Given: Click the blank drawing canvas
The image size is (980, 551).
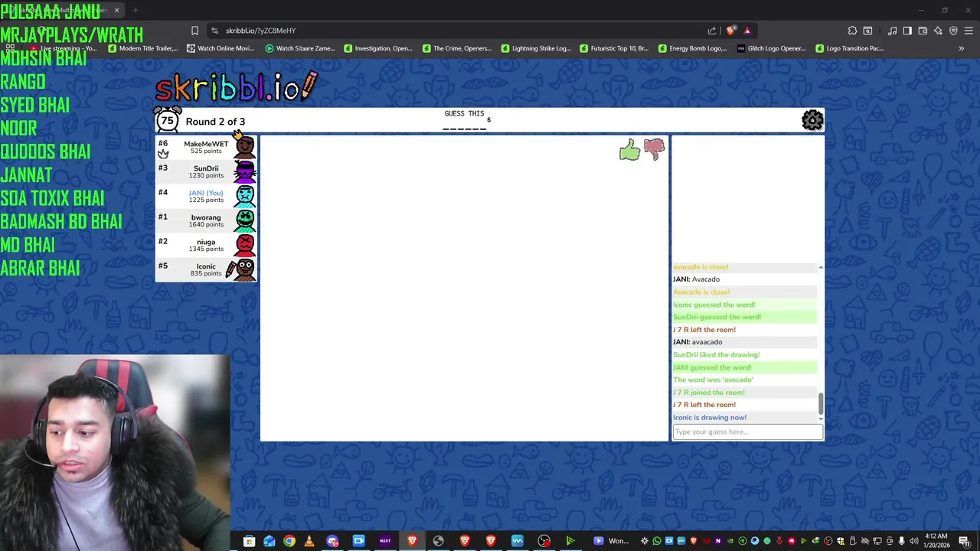Looking at the screenshot, I should tap(464, 289).
